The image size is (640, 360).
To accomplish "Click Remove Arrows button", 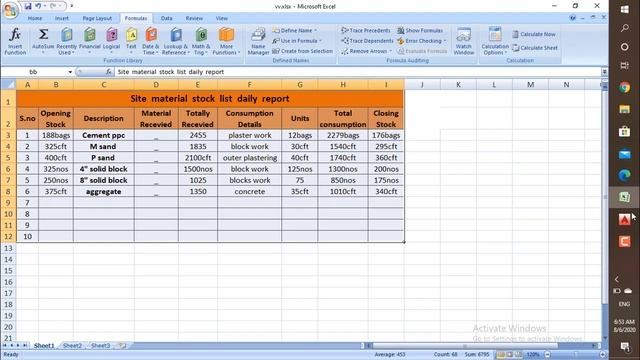I will click(x=367, y=51).
